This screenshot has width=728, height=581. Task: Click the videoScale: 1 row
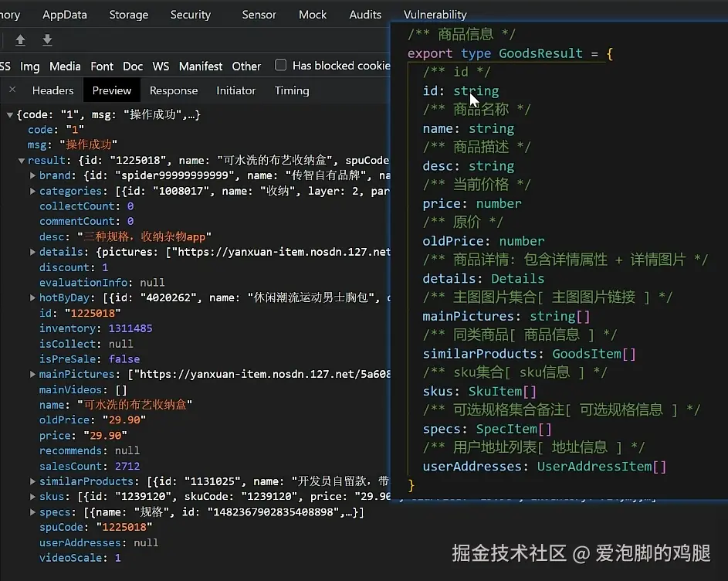click(x=80, y=558)
